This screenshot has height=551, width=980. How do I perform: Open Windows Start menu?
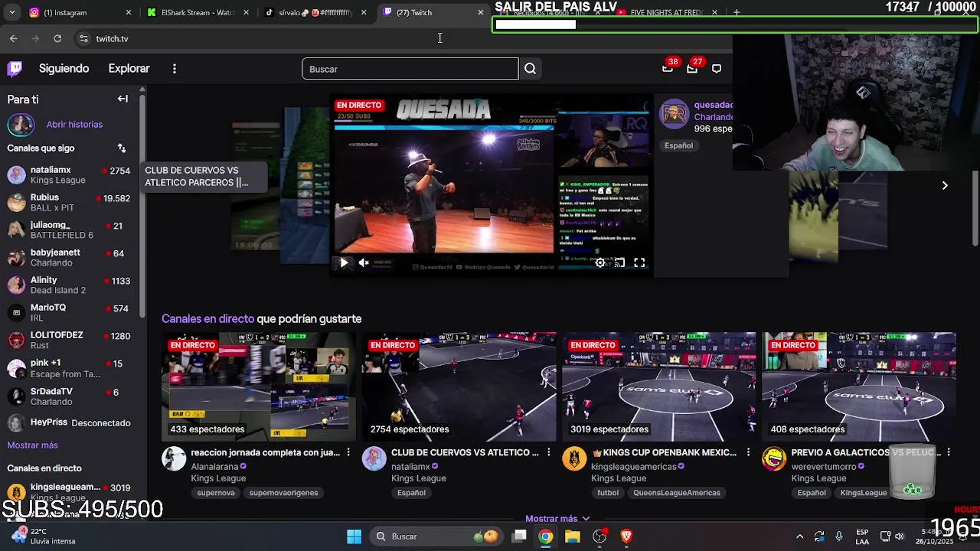pos(354,536)
